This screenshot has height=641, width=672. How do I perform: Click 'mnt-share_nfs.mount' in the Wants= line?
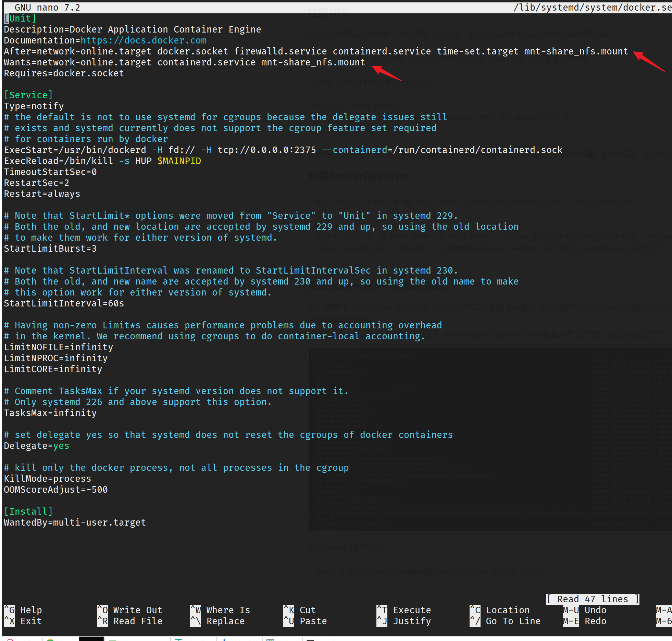[313, 62]
